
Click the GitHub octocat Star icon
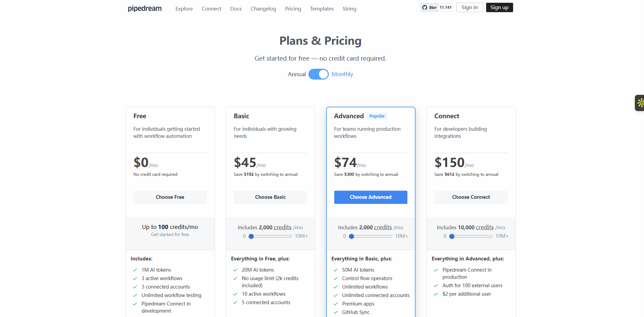click(425, 7)
